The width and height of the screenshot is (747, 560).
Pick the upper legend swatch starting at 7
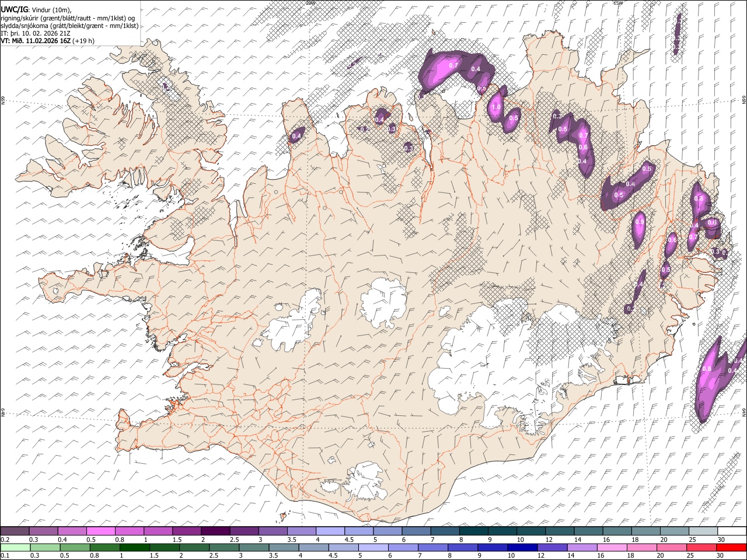point(444,531)
